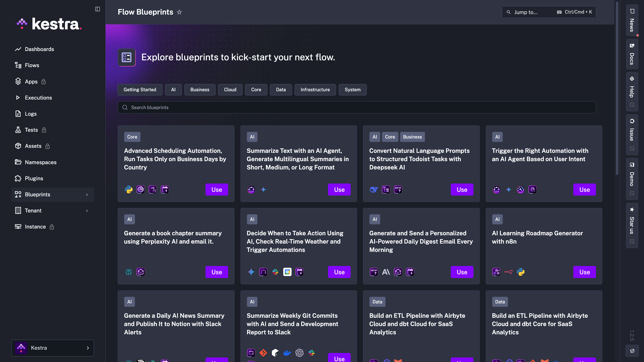Bookmark Flow Blueprints with the star icon
The width and height of the screenshot is (644, 362).
point(179,12)
